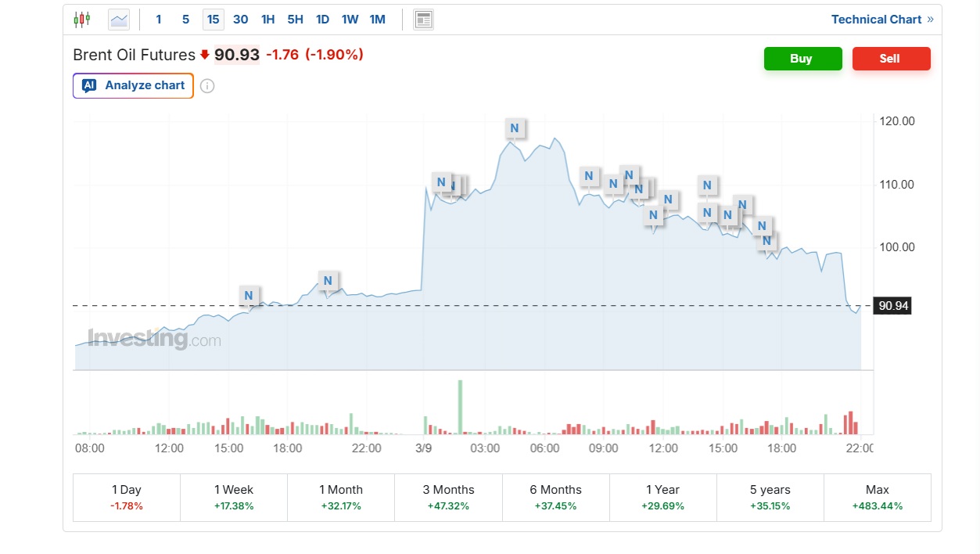Click the AI Analyze chart button
The image size is (980, 554).
tap(133, 85)
